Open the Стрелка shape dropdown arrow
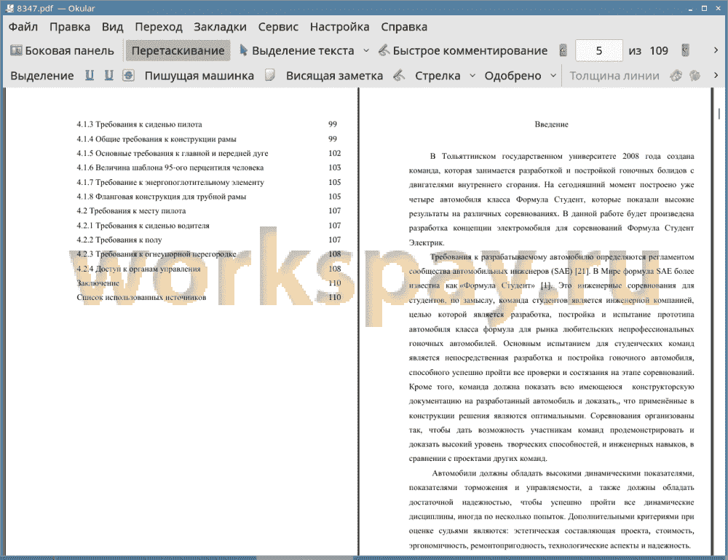 coord(472,76)
